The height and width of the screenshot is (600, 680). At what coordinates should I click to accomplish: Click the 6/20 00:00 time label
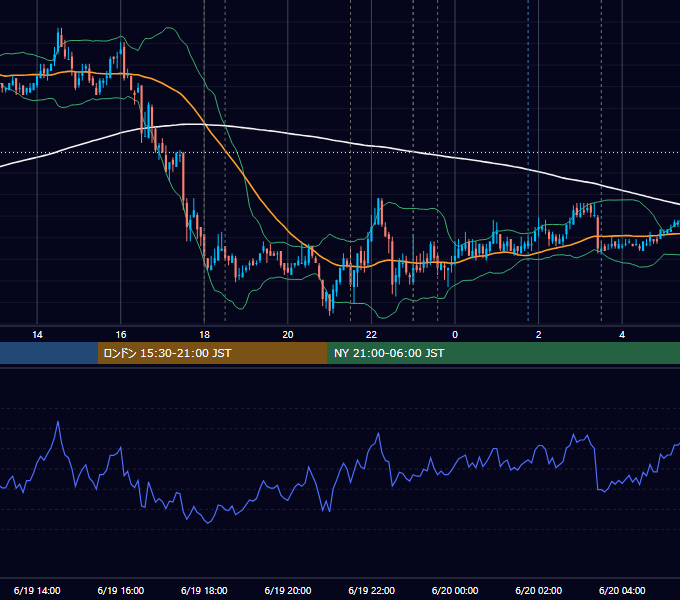[x=455, y=590]
